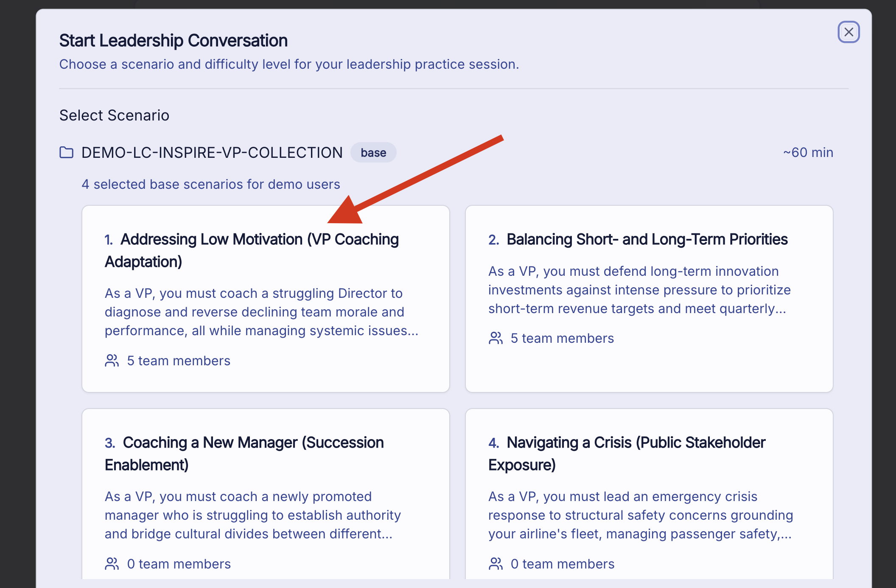The width and height of the screenshot is (896, 588).
Task: Click the ~60 min duration label
Action: [x=808, y=152]
